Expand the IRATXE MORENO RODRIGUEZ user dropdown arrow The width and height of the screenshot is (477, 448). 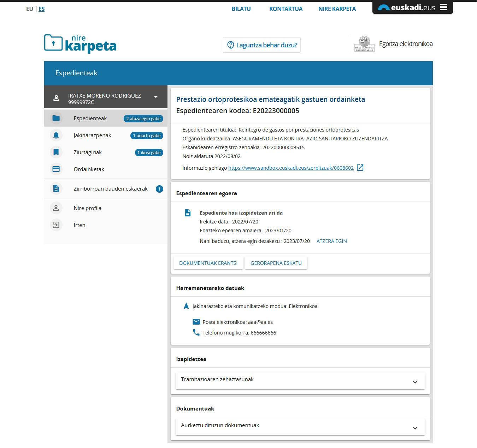pyautogui.click(x=156, y=97)
